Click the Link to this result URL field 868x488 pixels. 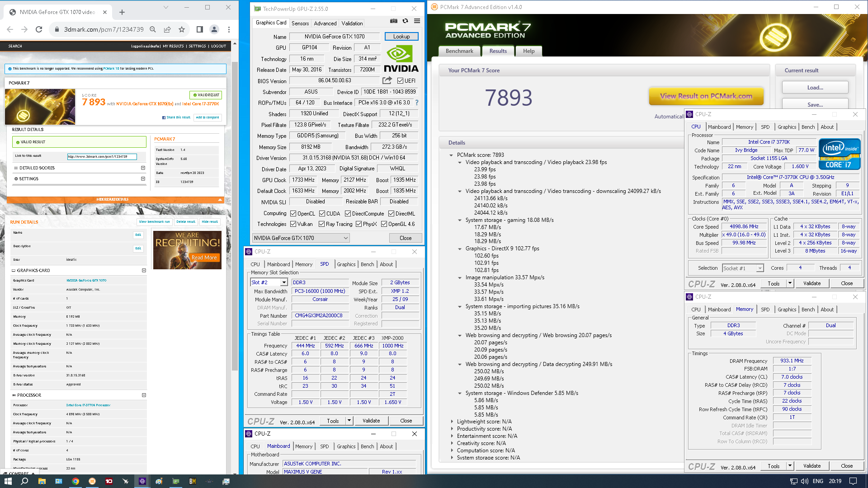pos(102,157)
